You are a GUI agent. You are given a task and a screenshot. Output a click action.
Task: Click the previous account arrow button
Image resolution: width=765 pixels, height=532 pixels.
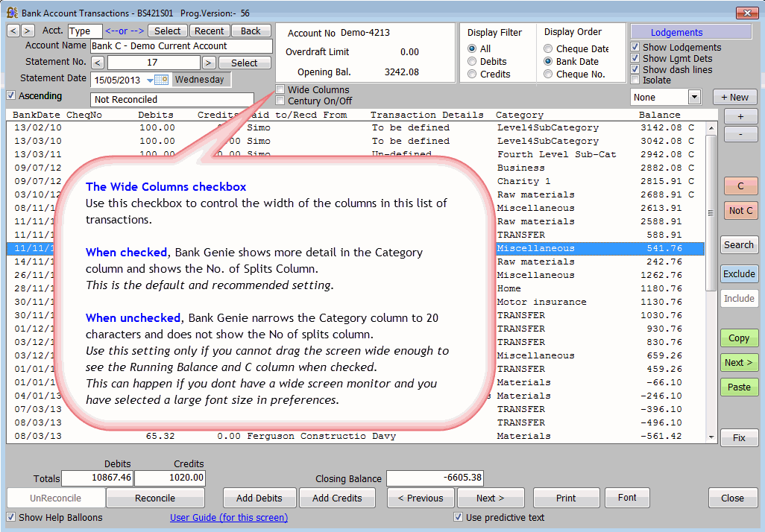click(x=13, y=31)
